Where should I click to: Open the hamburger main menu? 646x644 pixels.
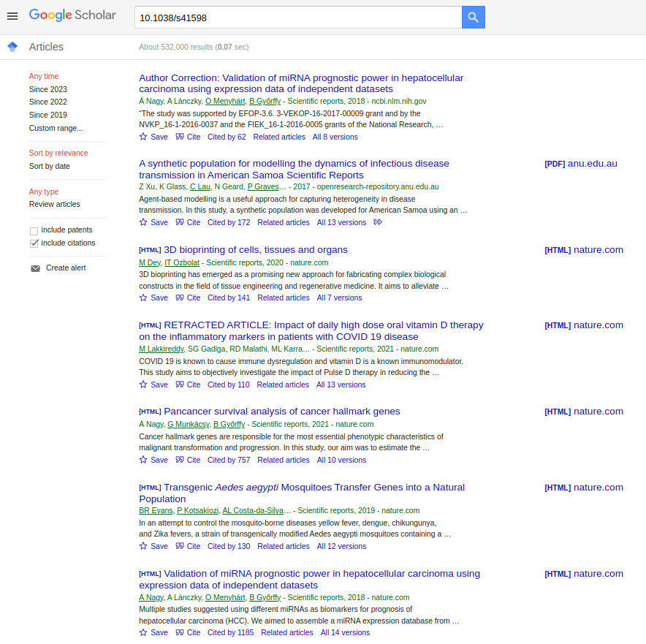click(12, 16)
